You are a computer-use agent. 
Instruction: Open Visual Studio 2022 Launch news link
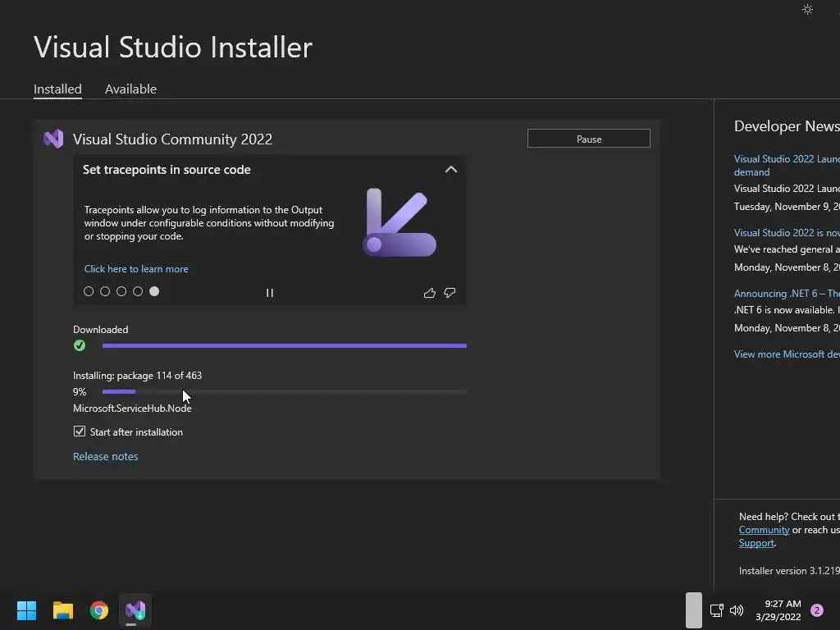click(x=787, y=165)
